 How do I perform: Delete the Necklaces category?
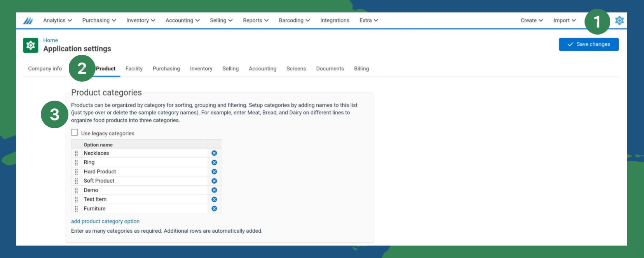[214, 153]
